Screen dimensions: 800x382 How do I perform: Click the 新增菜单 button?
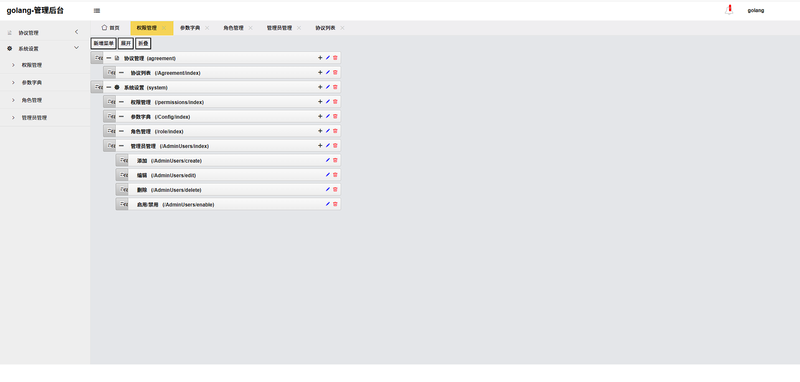pyautogui.click(x=104, y=43)
